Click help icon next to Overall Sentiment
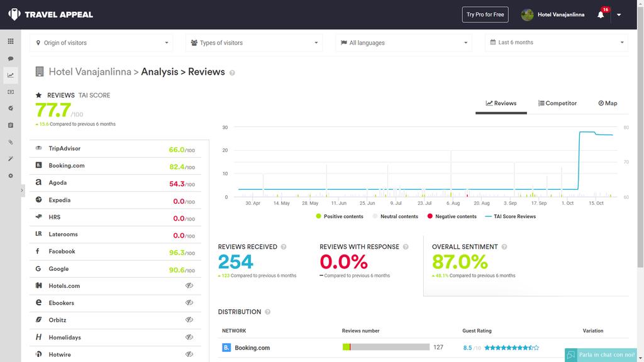The width and height of the screenshot is (644, 362). [x=504, y=246]
